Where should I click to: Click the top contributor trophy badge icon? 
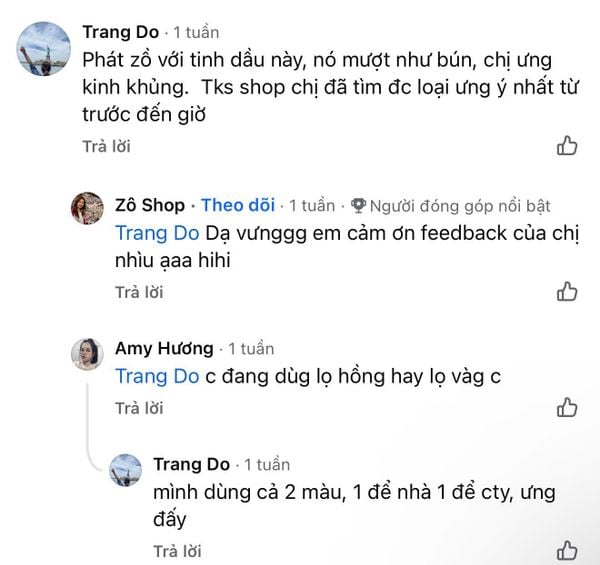point(359,206)
